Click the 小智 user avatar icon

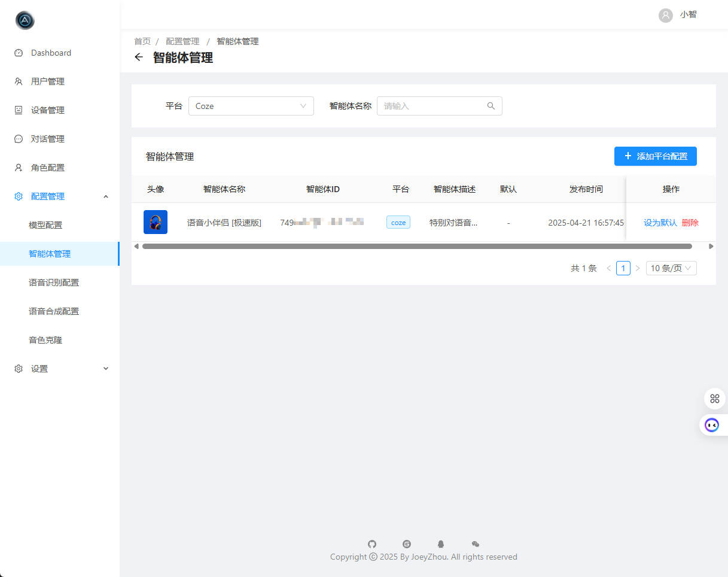(665, 15)
